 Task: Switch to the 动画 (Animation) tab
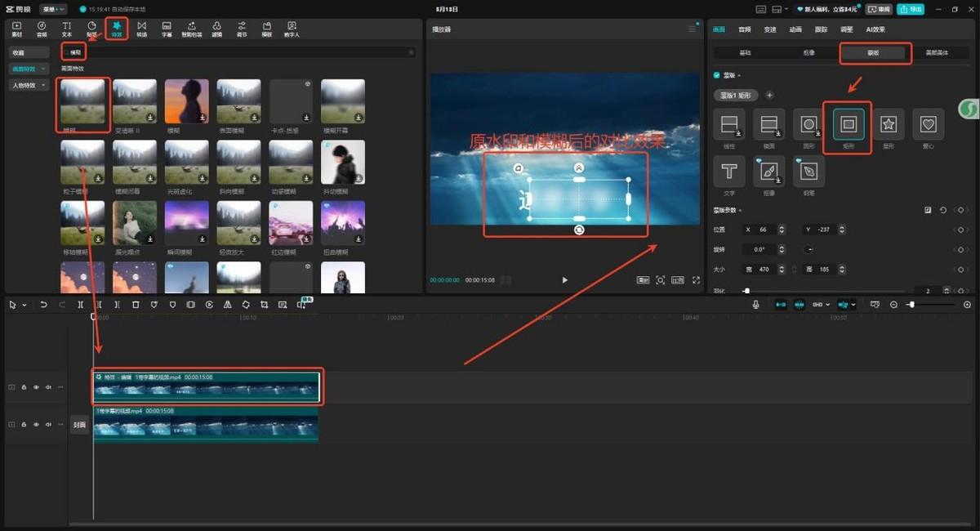[x=795, y=29]
